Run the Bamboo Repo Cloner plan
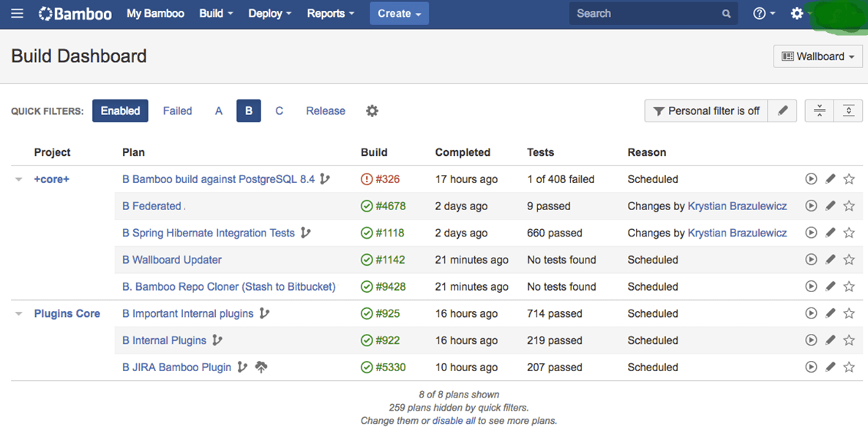This screenshot has height=429, width=868. pos(811,286)
